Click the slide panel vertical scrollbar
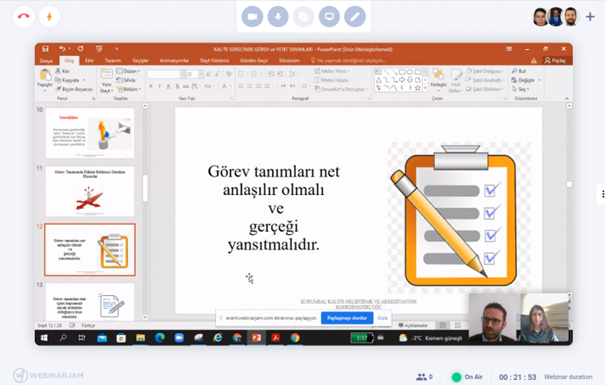 coord(145,189)
